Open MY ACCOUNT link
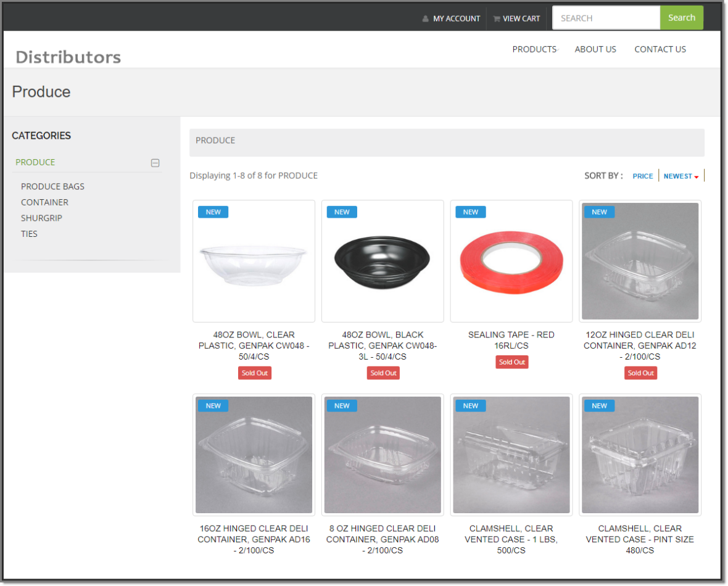This screenshot has width=728, height=586. [457, 19]
